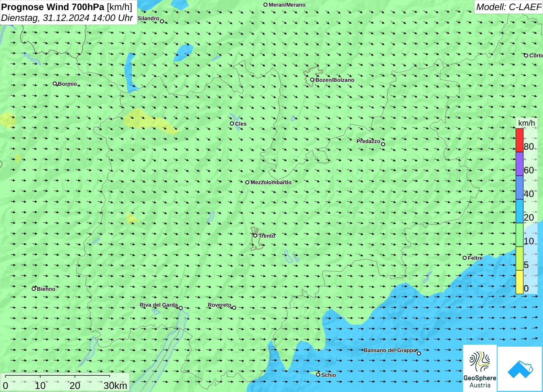Screen dimensions: 543x392
Task: Click the "Modell: C-LAEF" label
Action: [x=508, y=7]
